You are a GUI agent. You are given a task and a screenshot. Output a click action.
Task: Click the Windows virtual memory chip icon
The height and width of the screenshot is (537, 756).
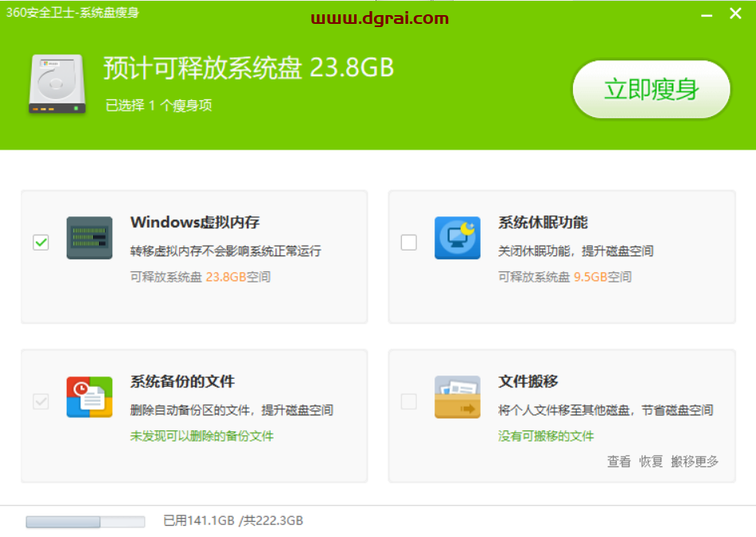tap(90, 238)
